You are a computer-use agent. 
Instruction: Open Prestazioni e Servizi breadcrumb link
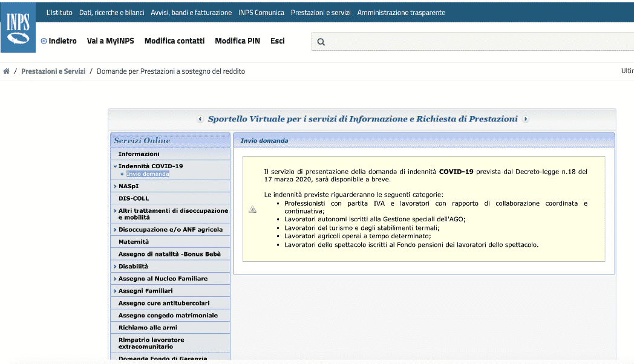pos(53,71)
